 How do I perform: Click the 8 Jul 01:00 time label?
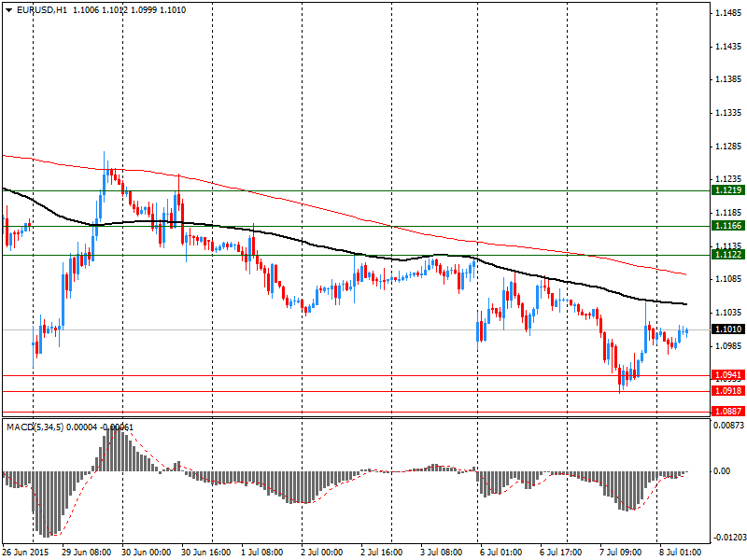pos(681,553)
